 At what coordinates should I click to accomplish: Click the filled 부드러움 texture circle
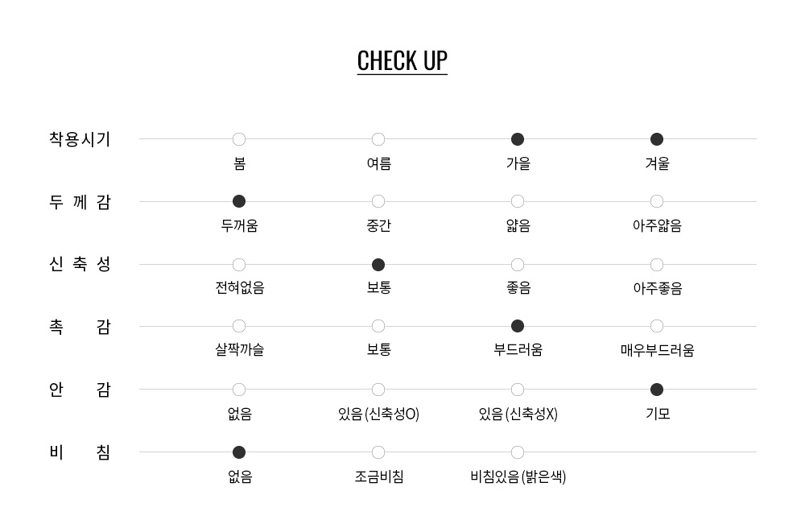click(518, 326)
